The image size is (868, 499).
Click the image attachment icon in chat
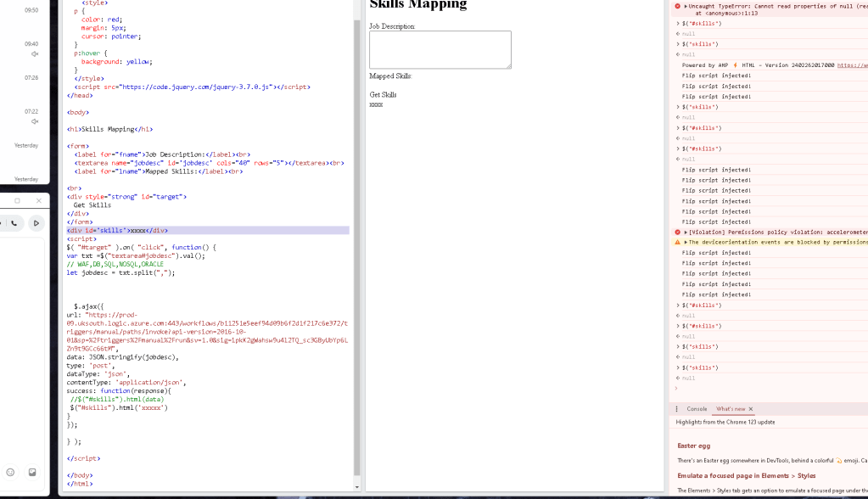coord(32,473)
